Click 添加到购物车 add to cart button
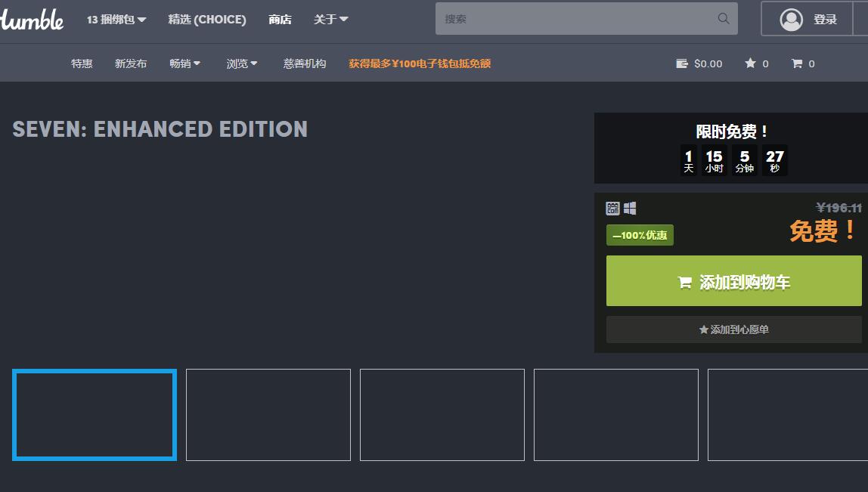This screenshot has height=492, width=868. 734,280
